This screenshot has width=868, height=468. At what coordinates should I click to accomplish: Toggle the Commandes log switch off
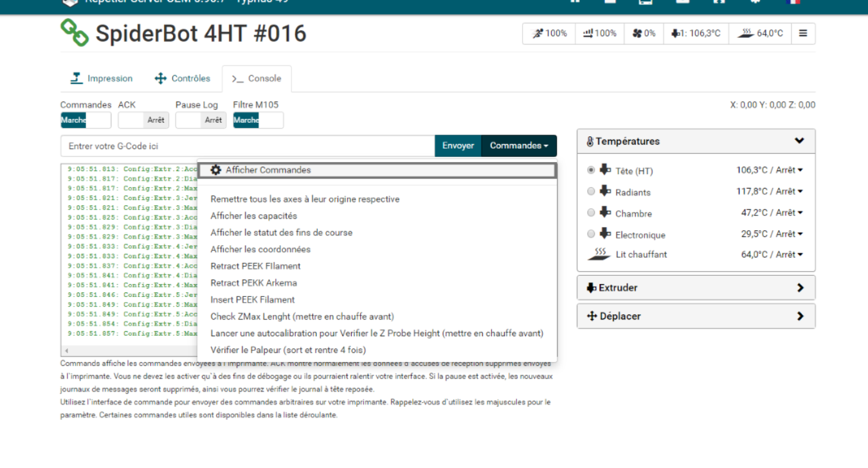(x=86, y=120)
